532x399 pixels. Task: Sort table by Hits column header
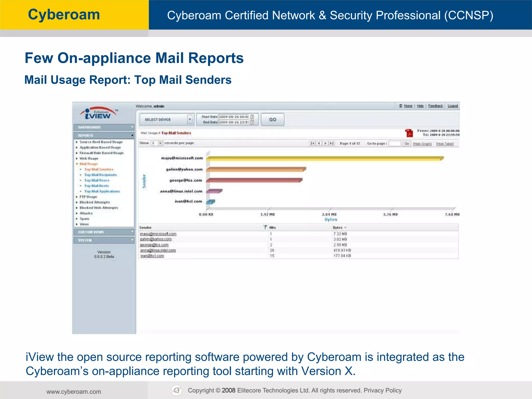[272, 228]
